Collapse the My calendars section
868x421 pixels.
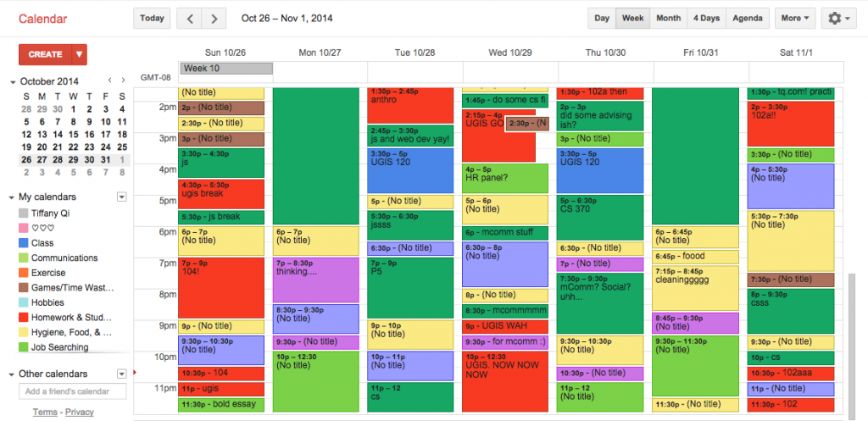(x=12, y=197)
